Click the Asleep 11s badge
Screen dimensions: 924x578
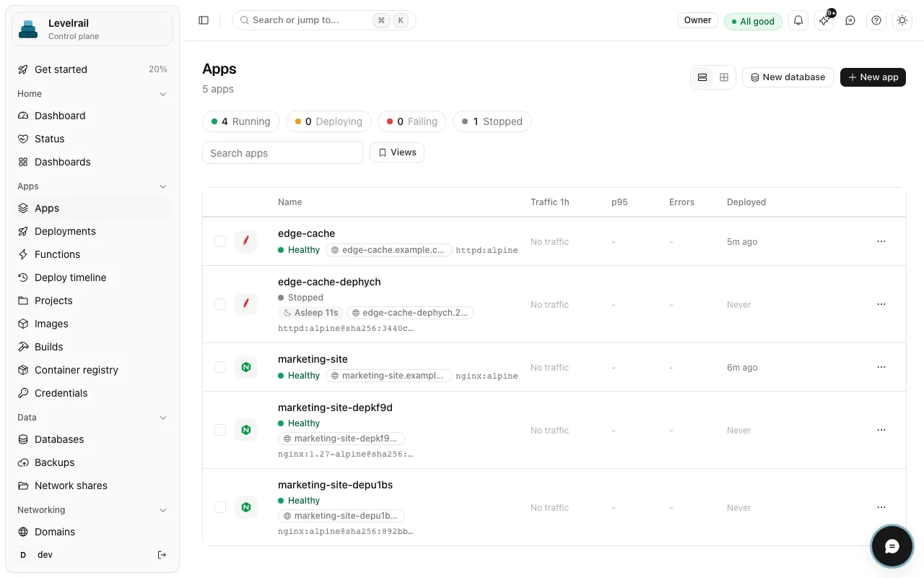[x=310, y=313]
